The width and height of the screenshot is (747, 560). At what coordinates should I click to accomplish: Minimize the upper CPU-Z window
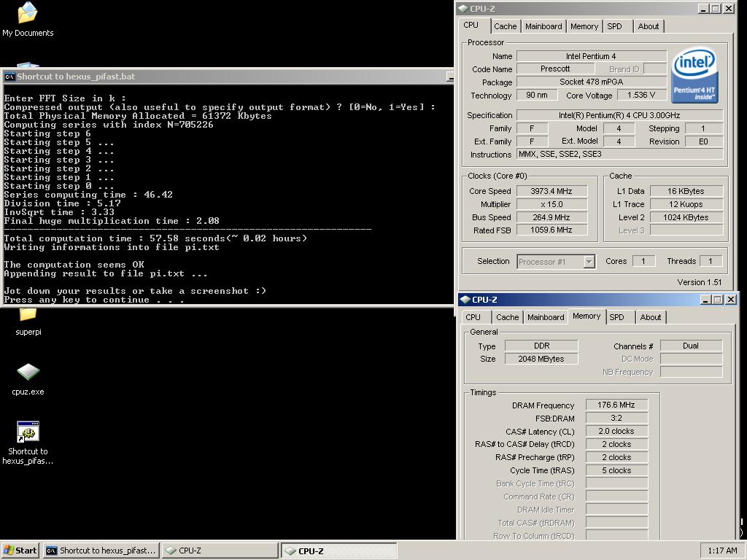click(x=704, y=9)
